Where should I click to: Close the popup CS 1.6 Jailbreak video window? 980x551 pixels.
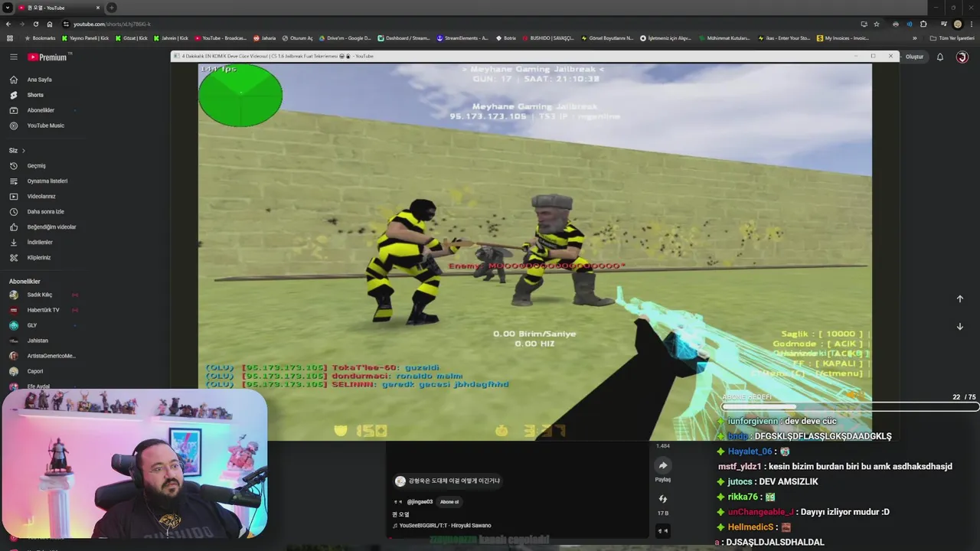pos(890,56)
